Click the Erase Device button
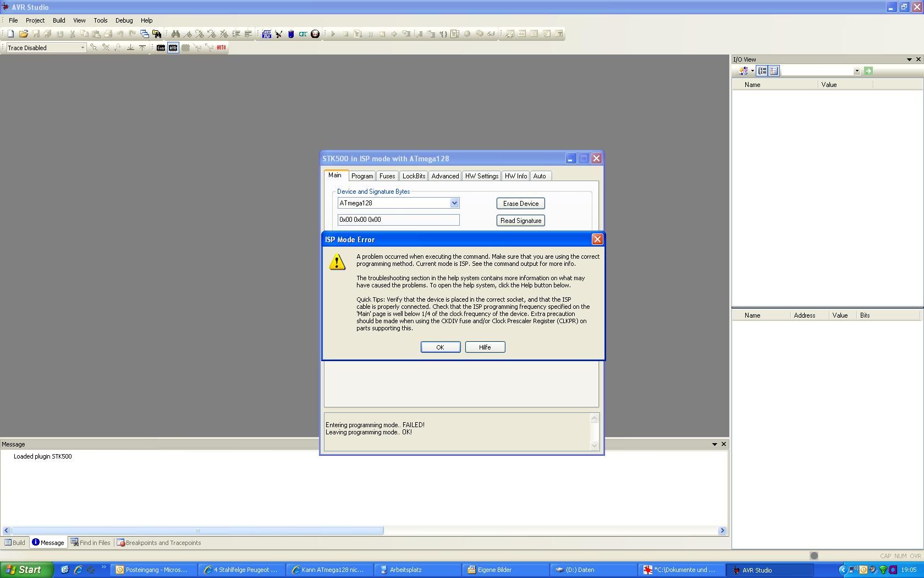The height and width of the screenshot is (578, 924). click(x=521, y=204)
